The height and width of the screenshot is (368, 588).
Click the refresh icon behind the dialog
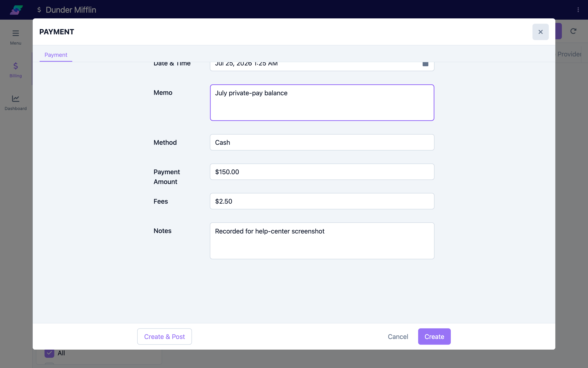(x=573, y=31)
